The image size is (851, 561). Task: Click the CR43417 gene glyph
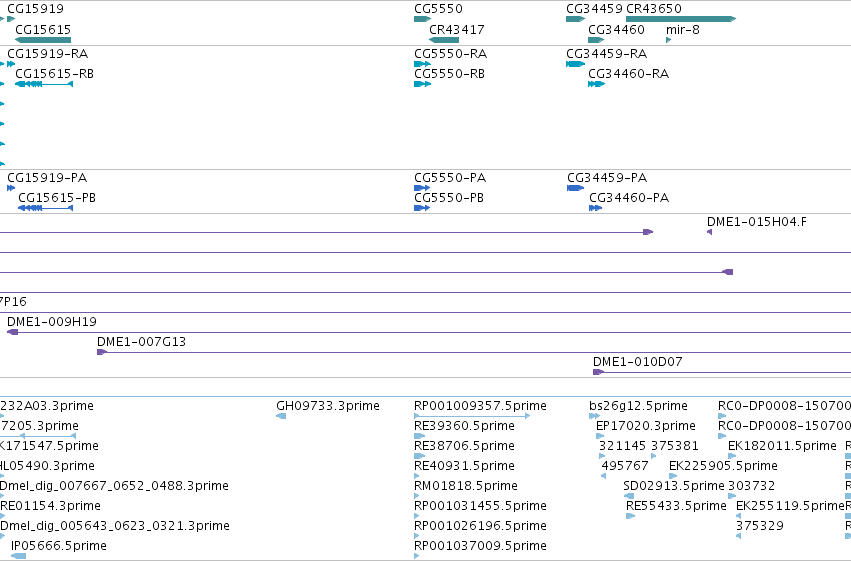444,40
